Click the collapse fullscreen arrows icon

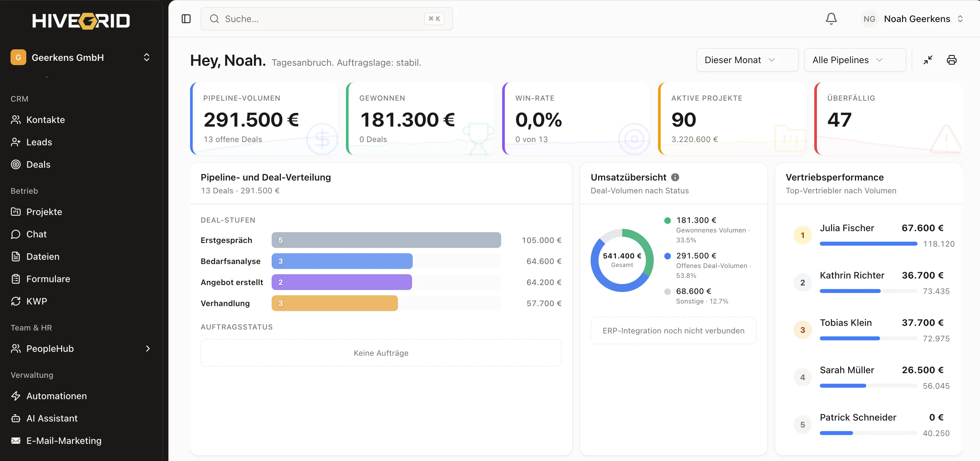(x=928, y=60)
